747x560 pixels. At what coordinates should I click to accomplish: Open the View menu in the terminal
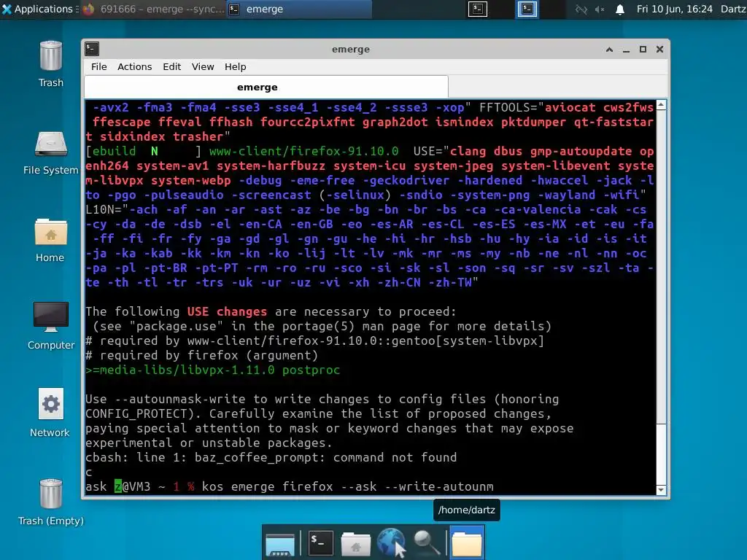pyautogui.click(x=203, y=66)
